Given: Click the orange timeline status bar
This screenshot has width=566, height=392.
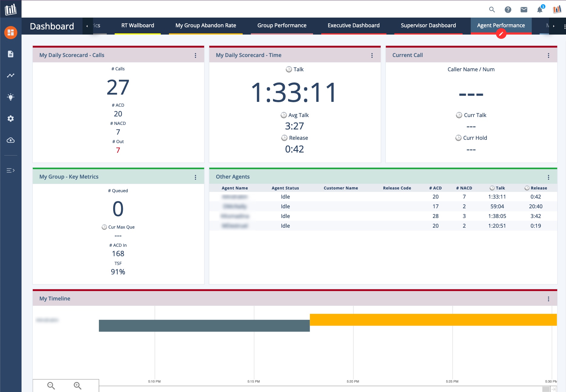Looking at the screenshot, I should [433, 320].
